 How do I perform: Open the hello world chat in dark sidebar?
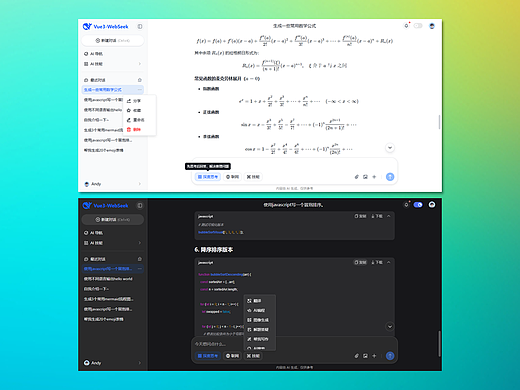tap(113, 279)
